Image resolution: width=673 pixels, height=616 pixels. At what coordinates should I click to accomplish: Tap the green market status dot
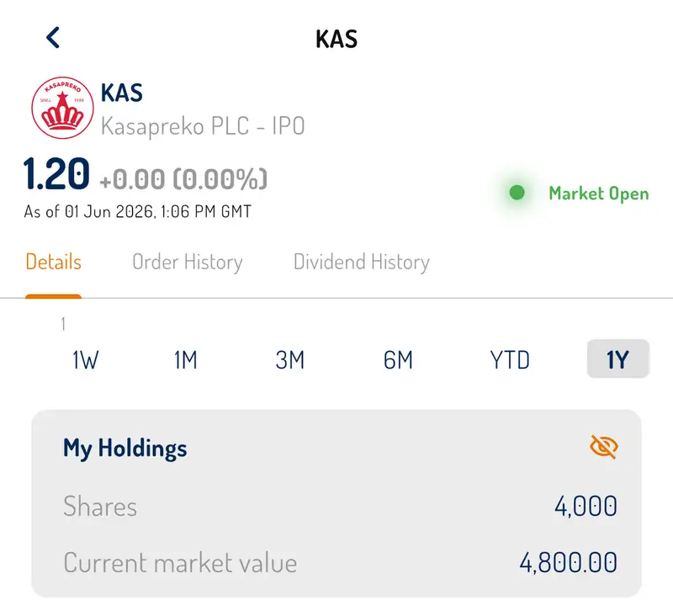pos(517,193)
